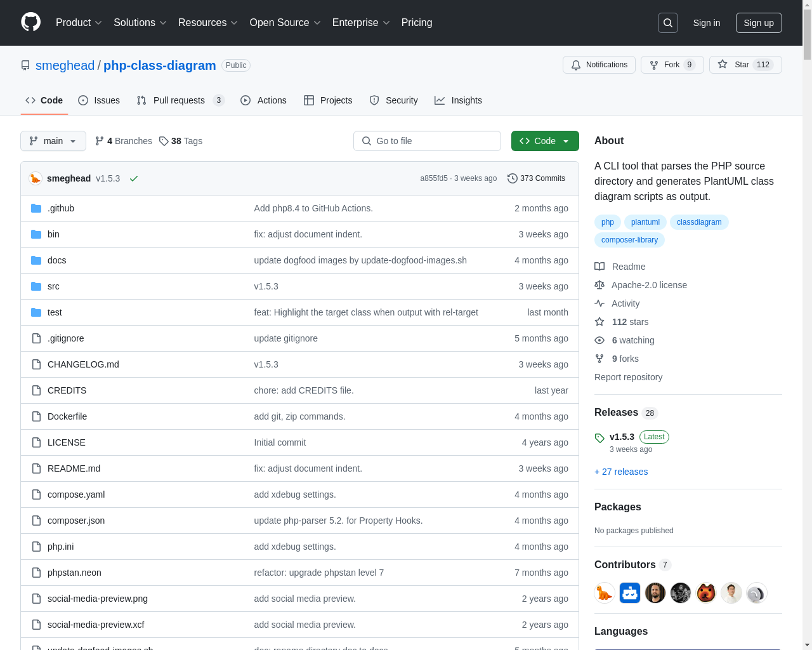Expand the Solutions menu

coord(140,23)
